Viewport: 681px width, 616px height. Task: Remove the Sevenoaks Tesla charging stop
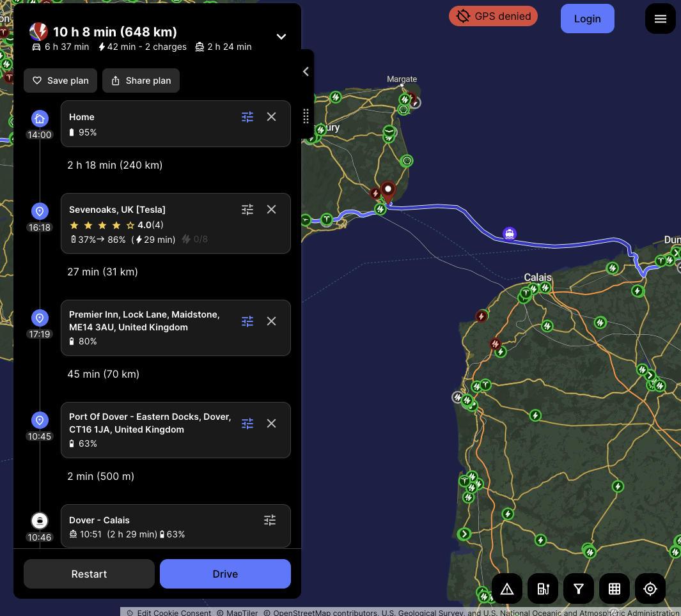272,210
